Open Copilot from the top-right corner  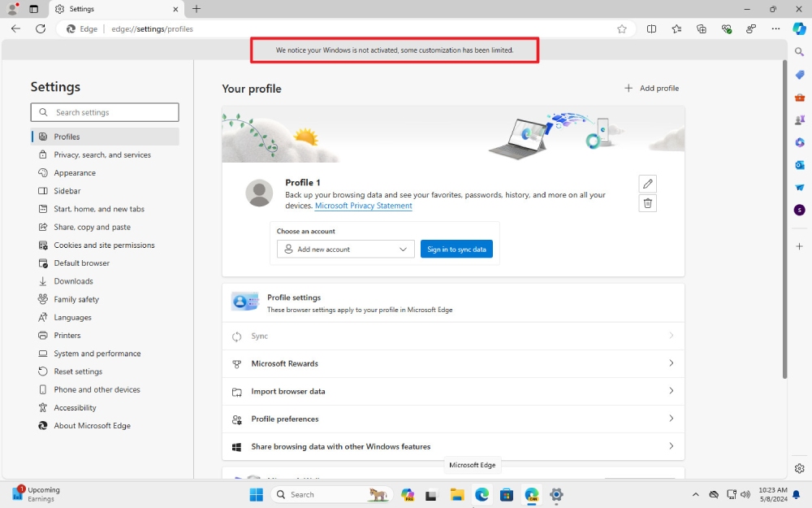(799, 28)
